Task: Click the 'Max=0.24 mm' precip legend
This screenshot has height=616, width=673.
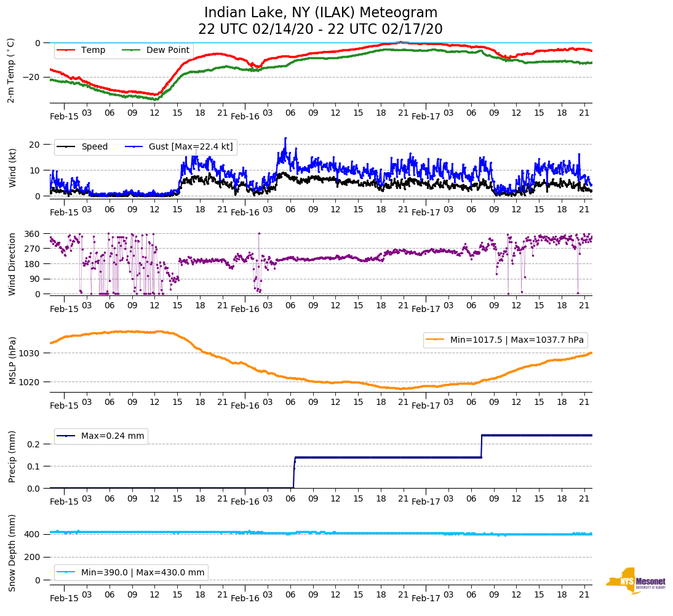Action: (x=101, y=436)
